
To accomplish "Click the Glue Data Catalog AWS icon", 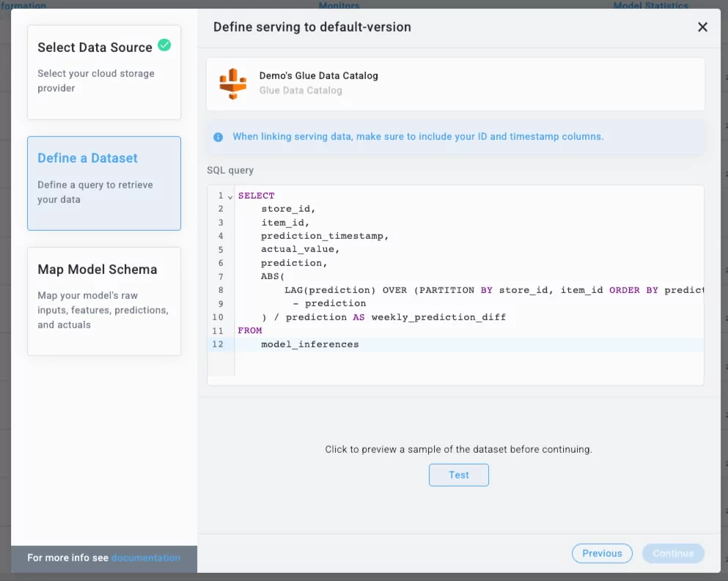I will (232, 84).
